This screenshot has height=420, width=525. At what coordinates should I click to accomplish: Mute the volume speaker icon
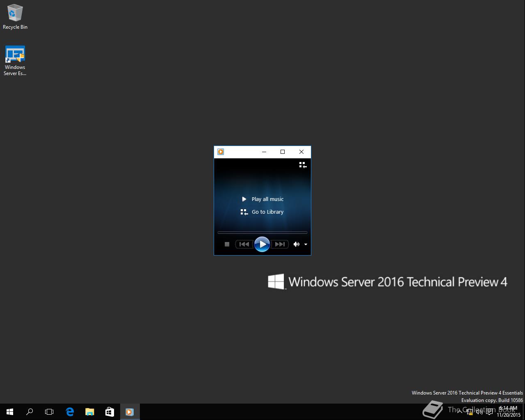(x=296, y=244)
